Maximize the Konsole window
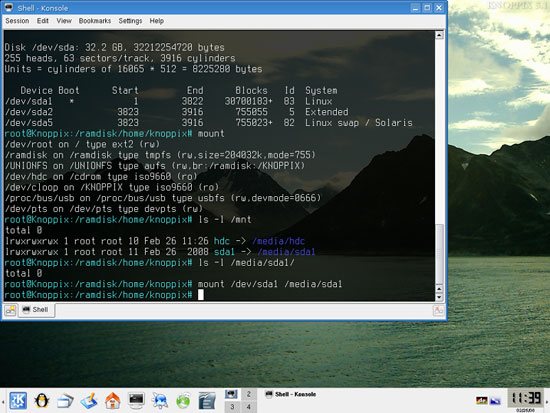This screenshot has width=550, height=413. [427, 8]
